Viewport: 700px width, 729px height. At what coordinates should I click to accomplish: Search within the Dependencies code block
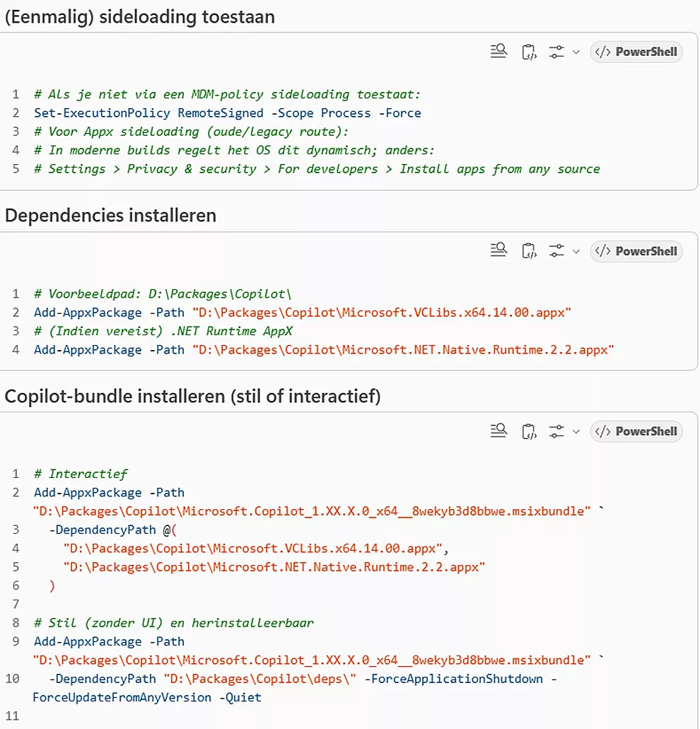(499, 251)
